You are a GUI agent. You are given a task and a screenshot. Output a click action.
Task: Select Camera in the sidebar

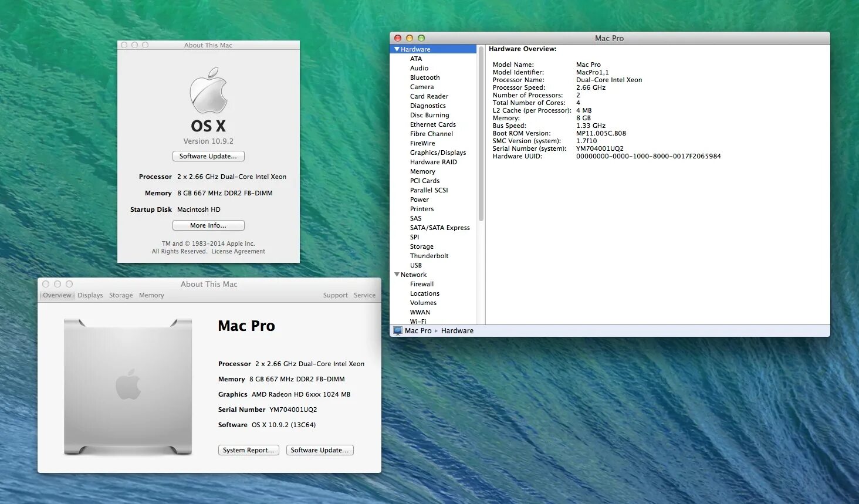tap(422, 87)
